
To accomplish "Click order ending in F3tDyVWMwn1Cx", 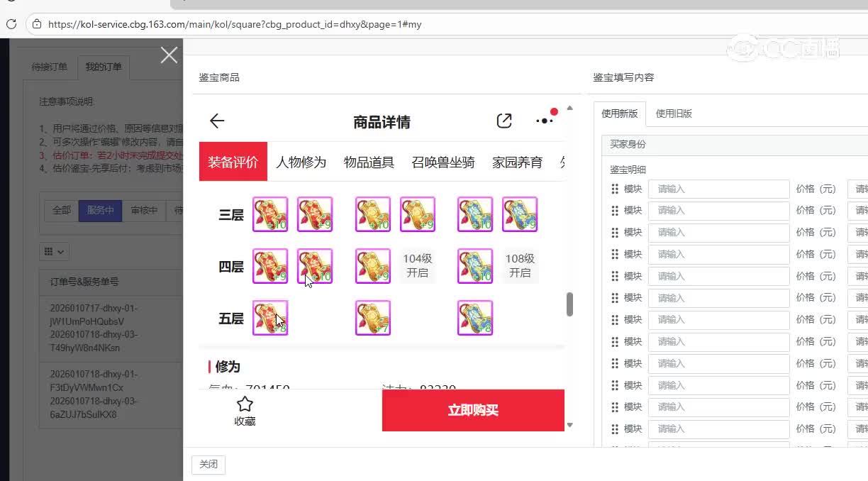I will click(x=87, y=387).
